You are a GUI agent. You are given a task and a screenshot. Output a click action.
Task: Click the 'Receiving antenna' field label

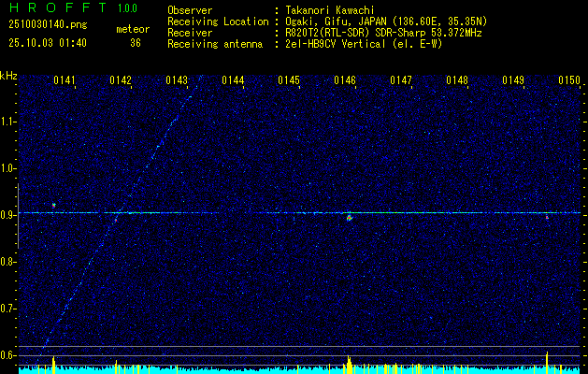[215, 44]
